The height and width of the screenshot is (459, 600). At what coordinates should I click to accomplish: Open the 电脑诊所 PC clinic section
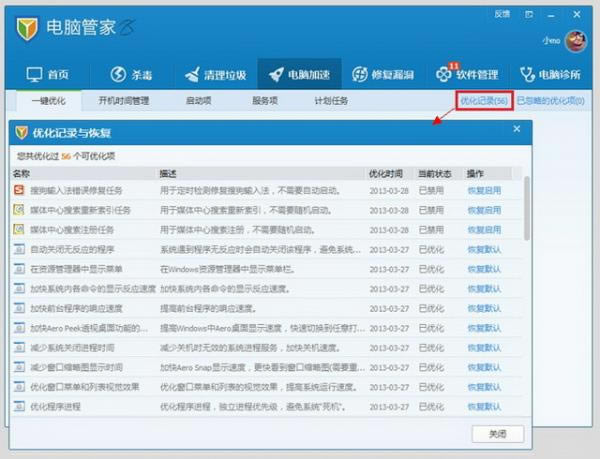click(x=551, y=74)
